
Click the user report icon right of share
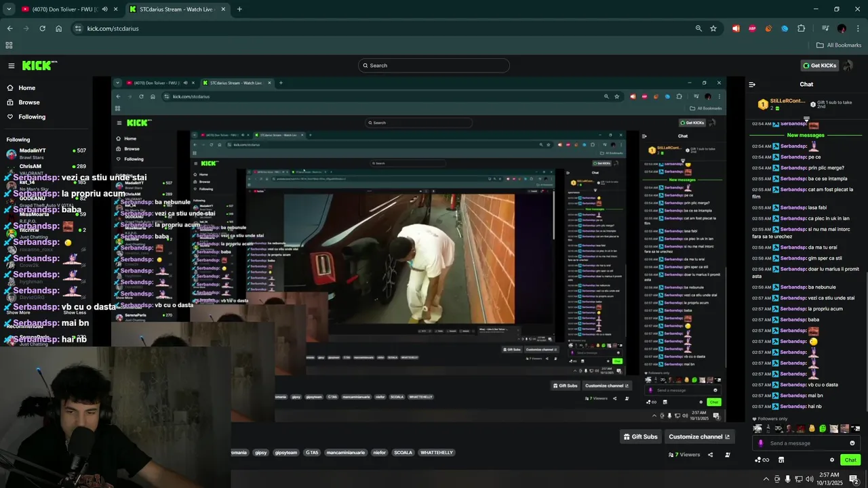pos(728,455)
